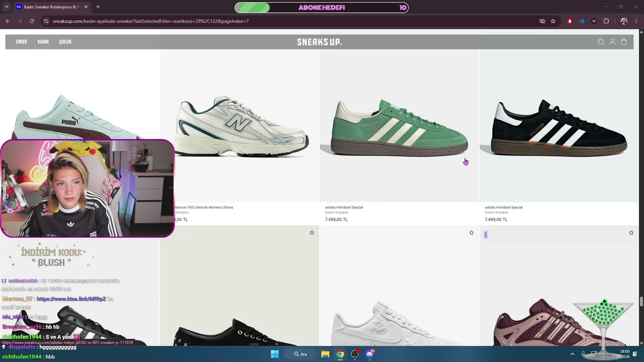
Task: Click the page vertical scrollbar thumb
Action: point(641,302)
